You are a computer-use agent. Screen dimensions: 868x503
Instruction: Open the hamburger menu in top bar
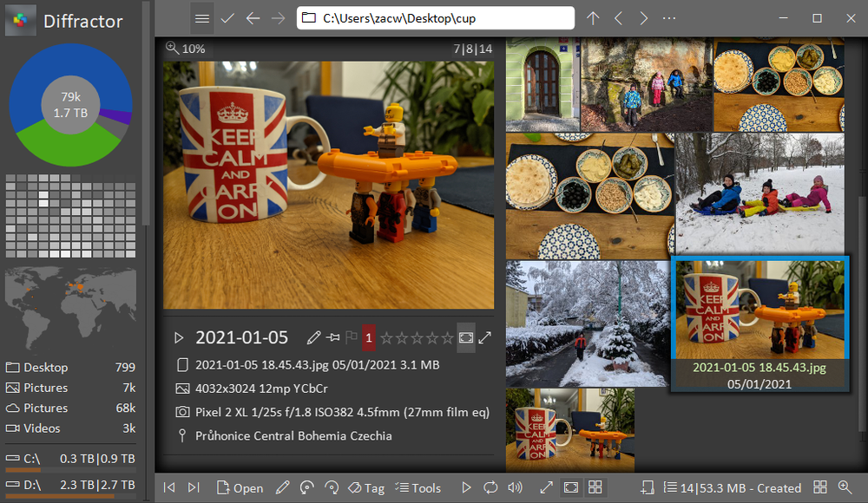[202, 19]
